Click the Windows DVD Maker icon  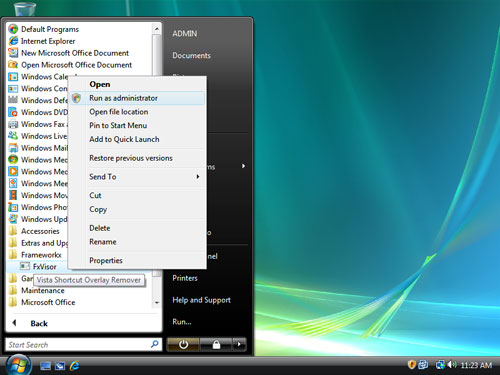pyautogui.click(x=13, y=112)
